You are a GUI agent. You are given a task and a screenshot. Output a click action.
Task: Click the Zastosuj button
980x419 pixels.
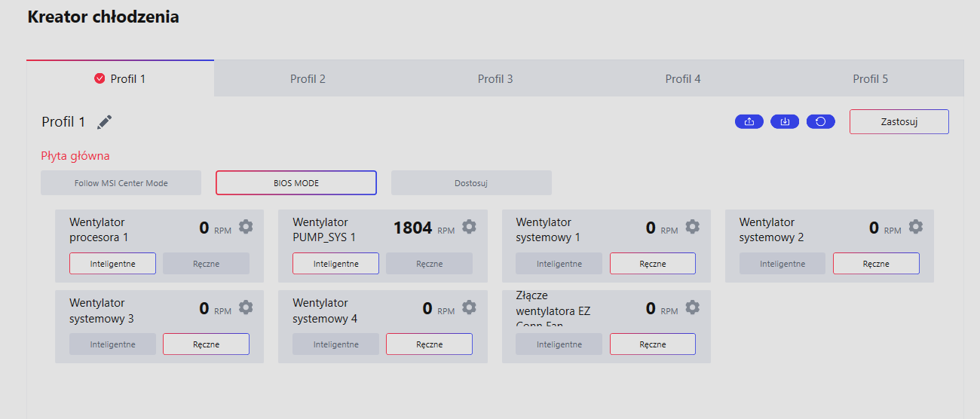[899, 122]
